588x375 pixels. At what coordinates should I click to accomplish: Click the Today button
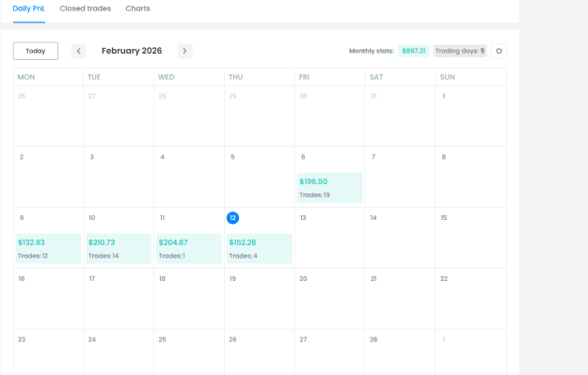point(36,51)
